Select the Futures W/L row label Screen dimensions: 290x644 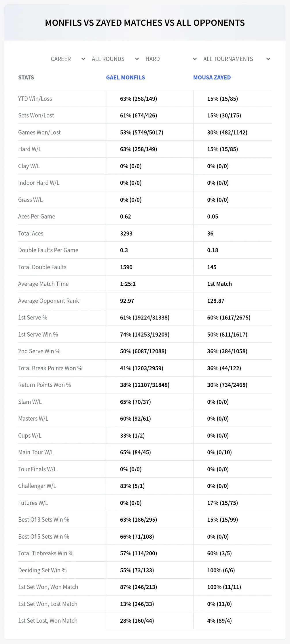[x=33, y=503]
